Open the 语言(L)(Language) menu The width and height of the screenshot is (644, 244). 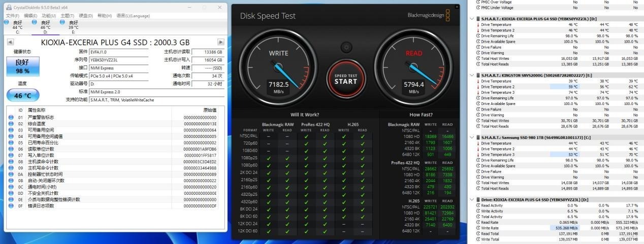(133, 16)
